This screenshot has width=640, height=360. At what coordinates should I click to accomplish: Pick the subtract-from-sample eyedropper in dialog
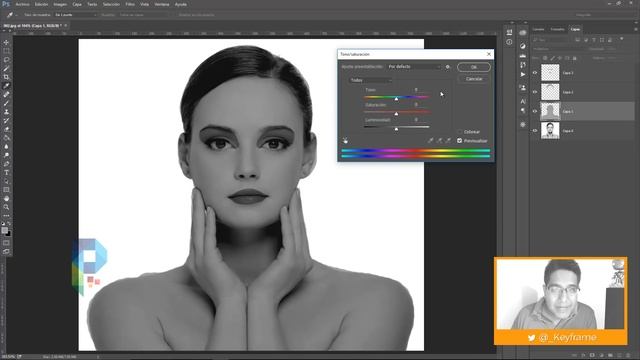click(449, 140)
